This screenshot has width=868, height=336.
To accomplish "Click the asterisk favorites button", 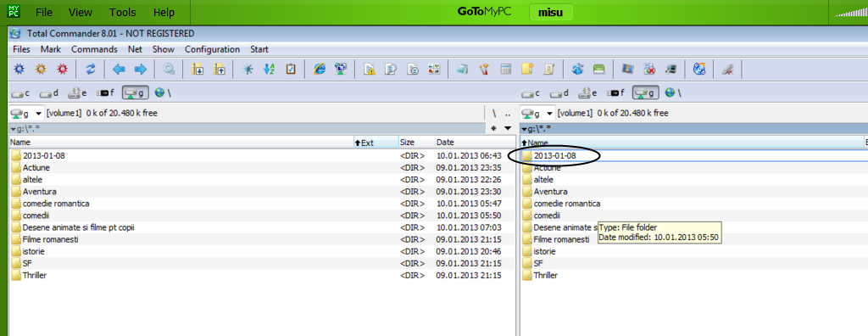I will [x=494, y=129].
